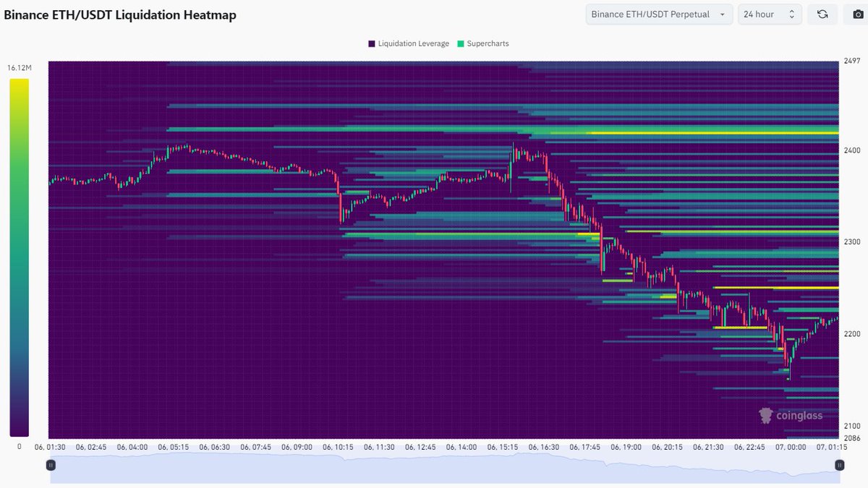Open the 24 hour timeframe selector
This screenshot has width=868, height=488.
click(x=770, y=14)
